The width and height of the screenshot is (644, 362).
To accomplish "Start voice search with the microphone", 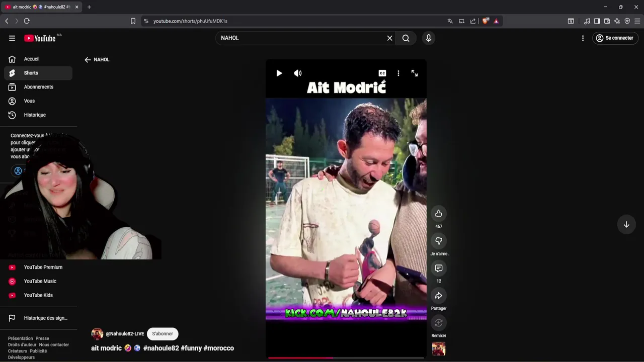I will (x=429, y=38).
